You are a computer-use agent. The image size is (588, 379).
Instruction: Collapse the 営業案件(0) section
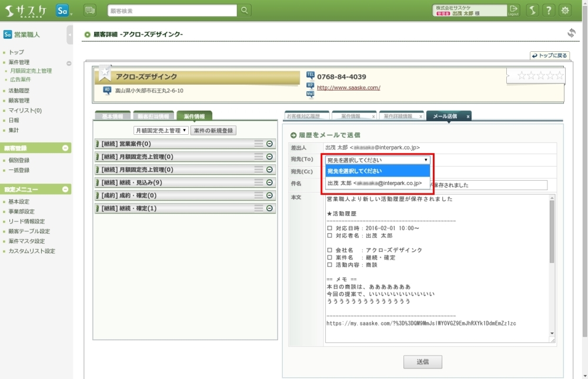pyautogui.click(x=269, y=144)
